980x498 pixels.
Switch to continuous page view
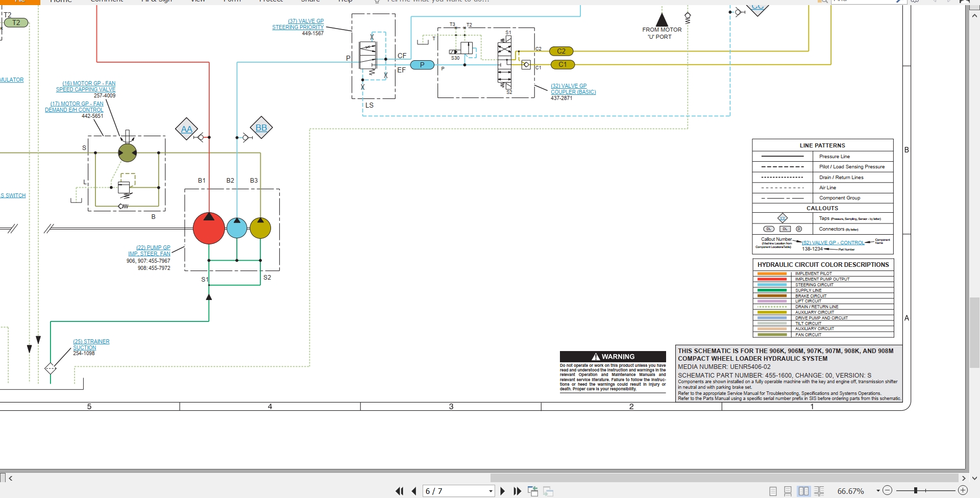tap(788, 491)
